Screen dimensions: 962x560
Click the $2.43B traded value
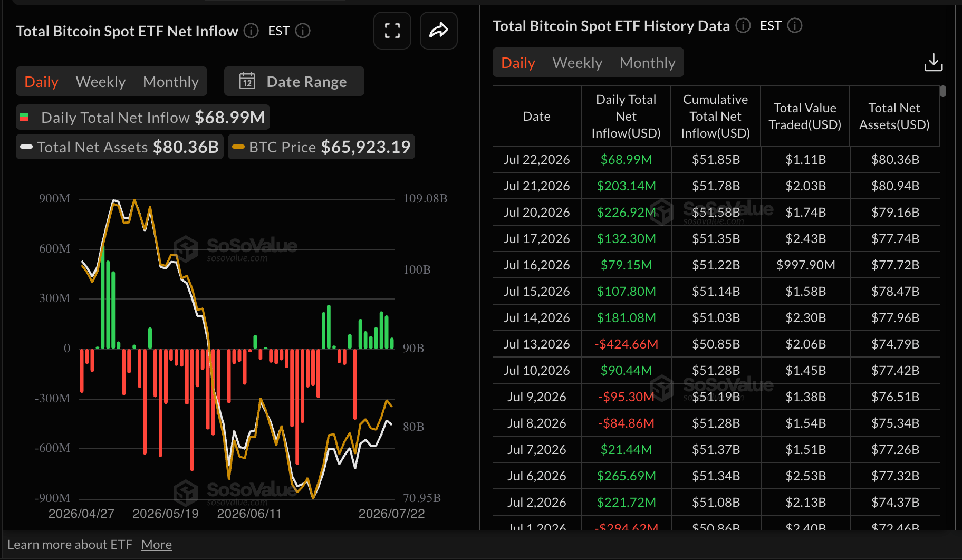tap(805, 239)
